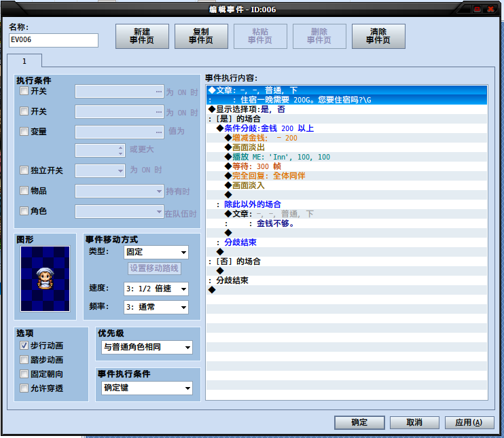This screenshot has height=438, width=504.
Task: Click the 新建事件页 button
Action: (x=142, y=36)
